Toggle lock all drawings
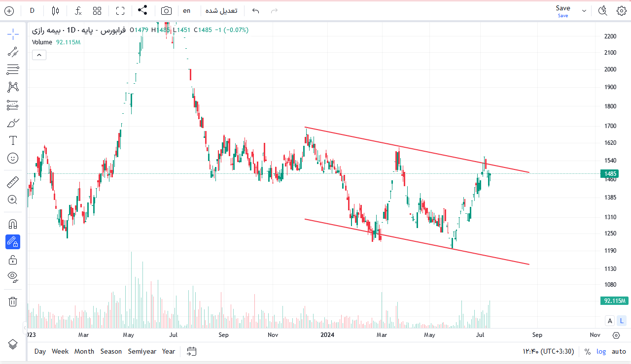The image size is (631, 364). point(13,260)
